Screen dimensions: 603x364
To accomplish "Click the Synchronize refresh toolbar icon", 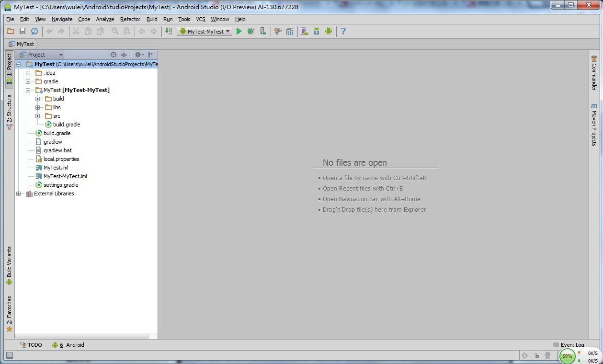I will click(34, 31).
